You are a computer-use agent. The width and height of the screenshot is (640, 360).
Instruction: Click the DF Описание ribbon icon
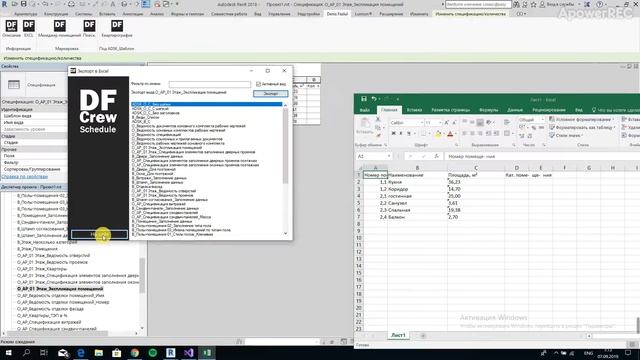tap(11, 26)
